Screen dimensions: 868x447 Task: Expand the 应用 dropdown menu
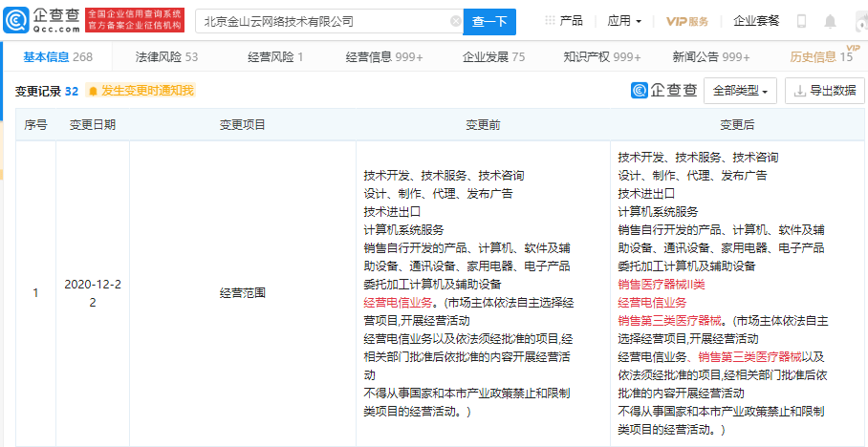[624, 21]
